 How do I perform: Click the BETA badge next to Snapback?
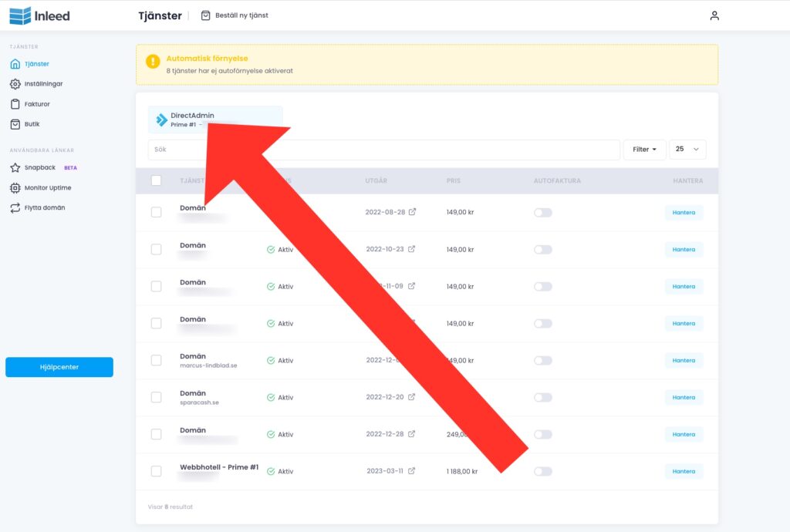click(x=70, y=168)
